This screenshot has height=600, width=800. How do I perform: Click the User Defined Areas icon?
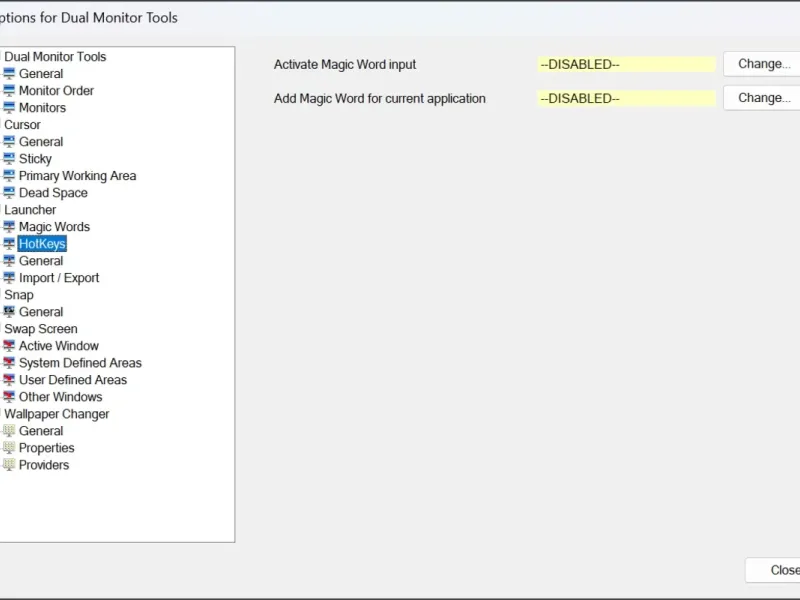point(9,380)
